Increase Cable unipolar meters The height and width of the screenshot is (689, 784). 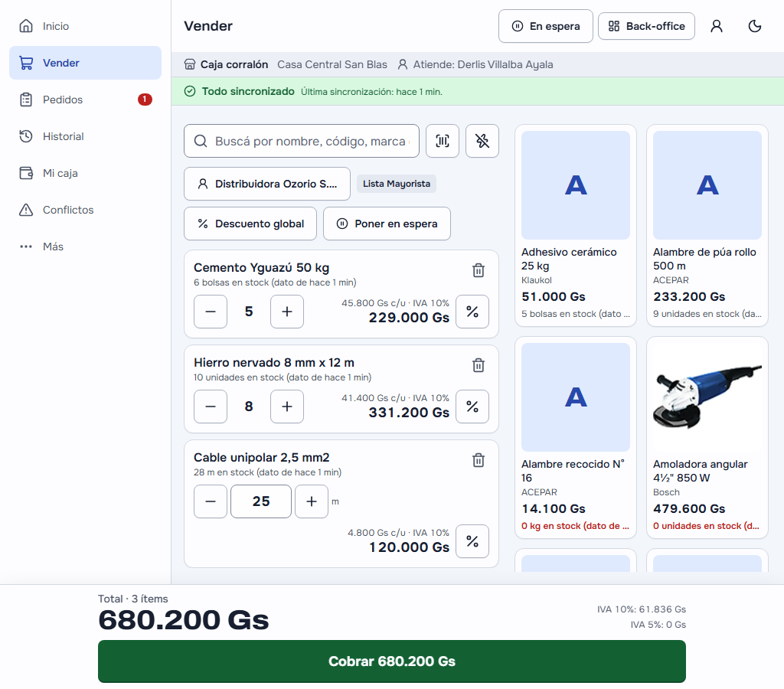[x=312, y=501]
